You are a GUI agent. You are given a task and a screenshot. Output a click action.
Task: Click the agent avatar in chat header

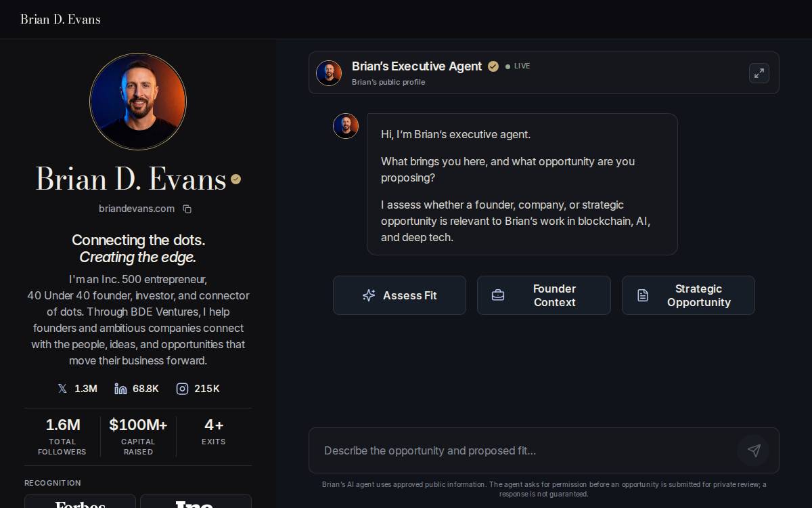(329, 73)
